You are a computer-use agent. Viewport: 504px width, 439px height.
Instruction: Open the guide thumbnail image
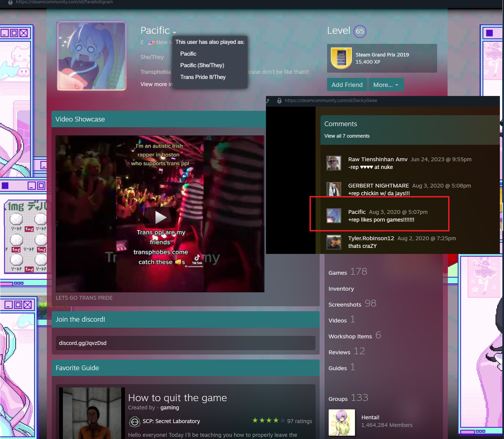click(x=92, y=413)
